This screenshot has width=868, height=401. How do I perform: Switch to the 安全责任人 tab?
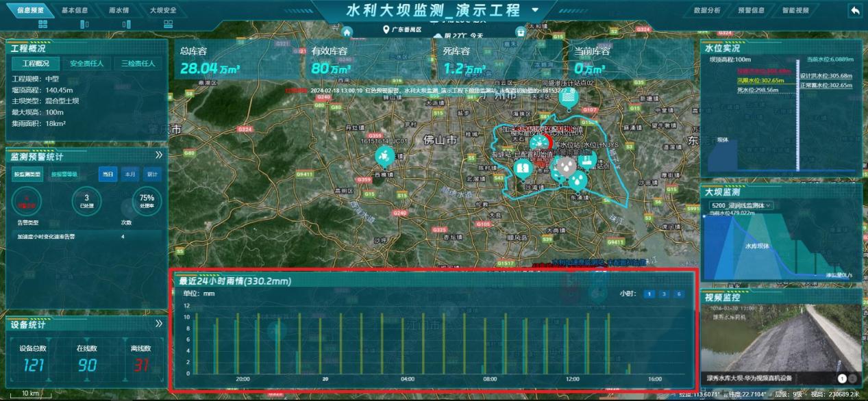point(87,64)
